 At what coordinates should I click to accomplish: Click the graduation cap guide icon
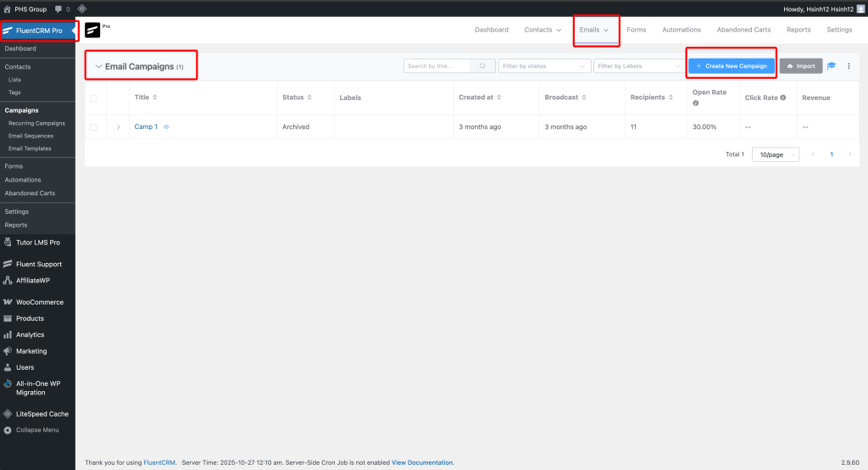coord(832,66)
